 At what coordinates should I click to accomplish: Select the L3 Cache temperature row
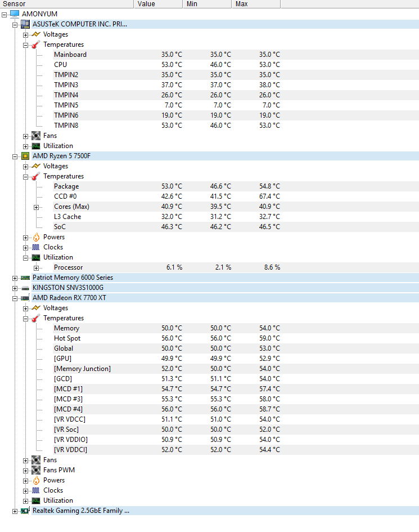pos(236,217)
